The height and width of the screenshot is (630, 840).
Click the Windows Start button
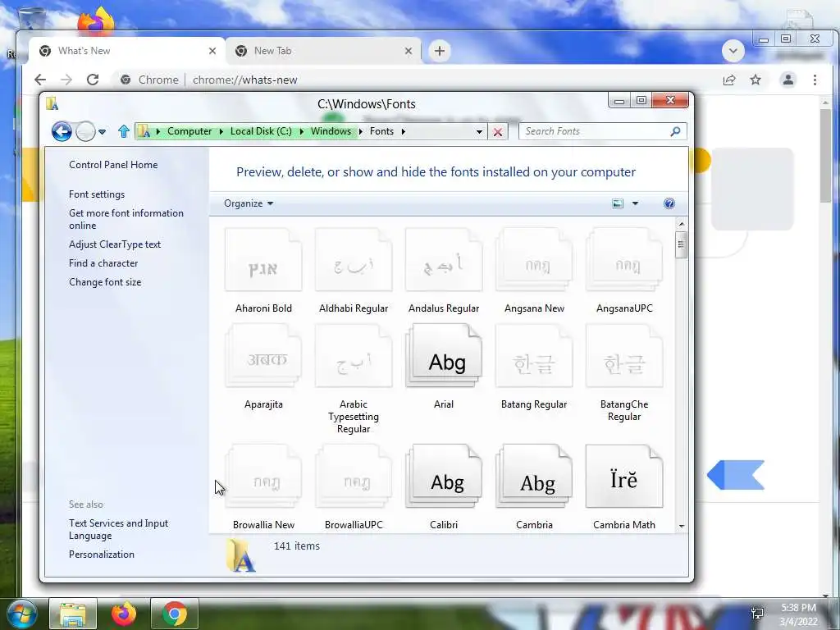(21, 614)
